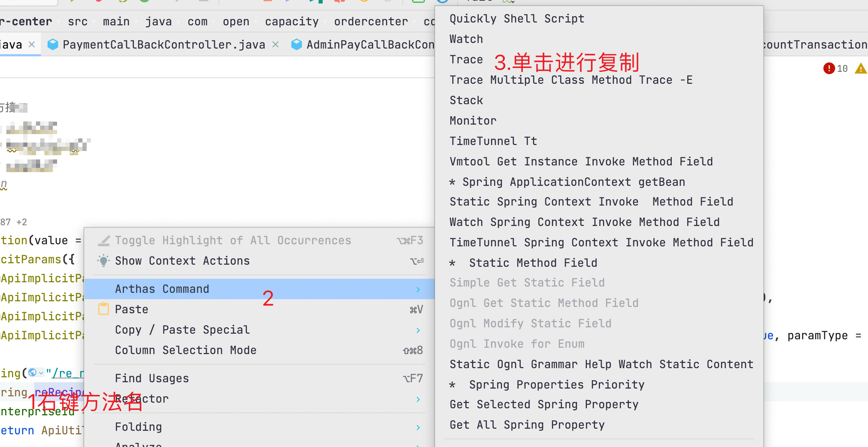The width and height of the screenshot is (868, 447).
Task: Expand the Refactor submenu arrow
Action: coord(418,399)
